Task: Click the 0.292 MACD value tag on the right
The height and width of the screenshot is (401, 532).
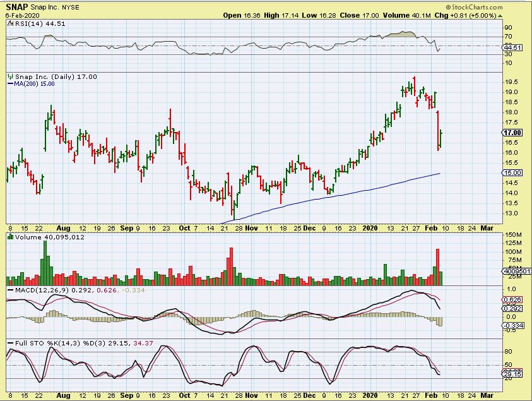Action: [x=512, y=308]
